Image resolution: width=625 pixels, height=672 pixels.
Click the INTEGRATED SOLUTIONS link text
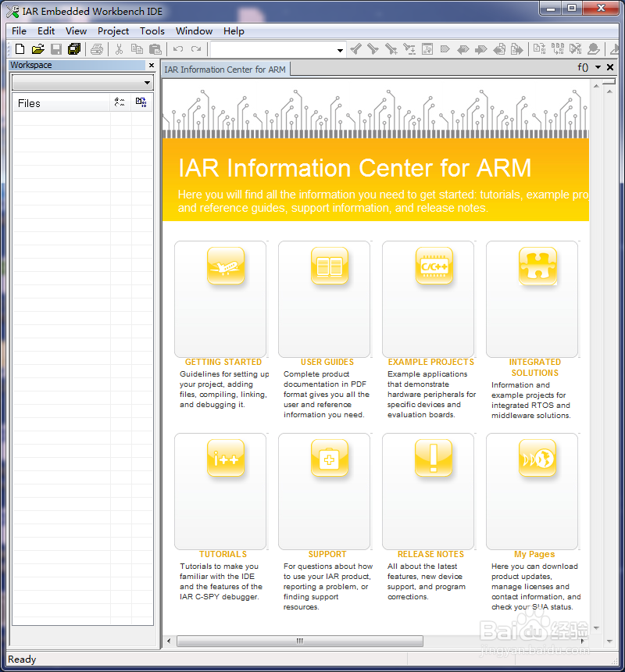point(535,368)
